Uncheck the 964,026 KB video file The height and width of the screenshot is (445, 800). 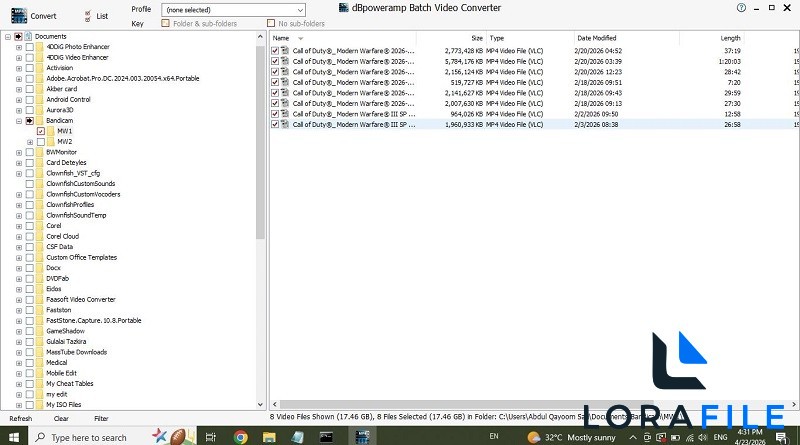click(275, 114)
